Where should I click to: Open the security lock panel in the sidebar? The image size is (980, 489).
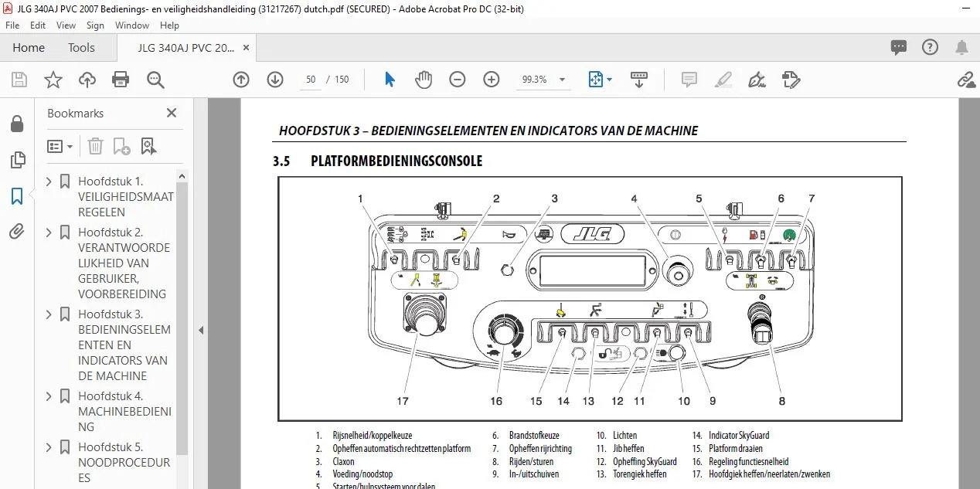[x=17, y=124]
